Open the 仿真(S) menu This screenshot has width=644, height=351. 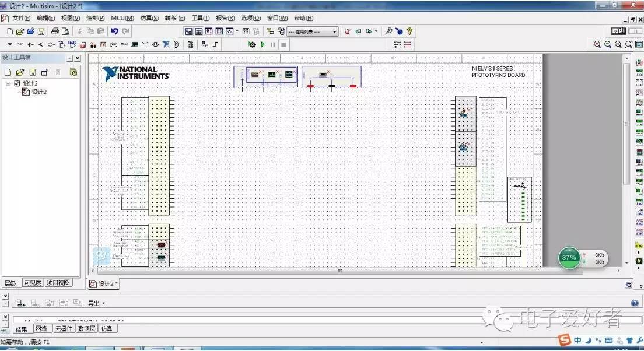coord(149,17)
